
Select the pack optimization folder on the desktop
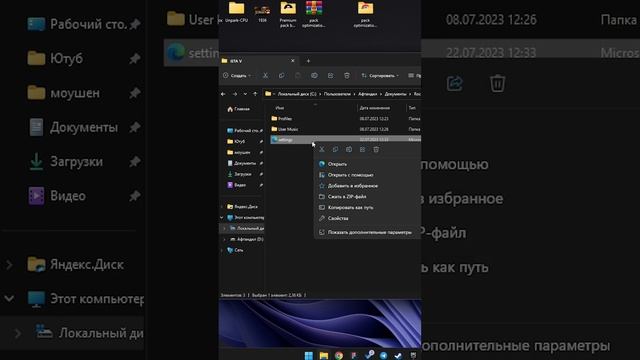(x=365, y=14)
